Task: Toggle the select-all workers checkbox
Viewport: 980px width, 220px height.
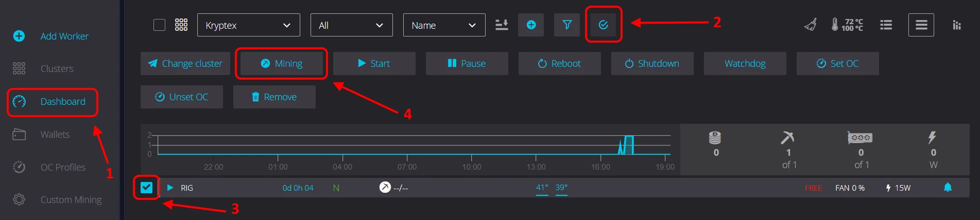Action: pos(160,25)
